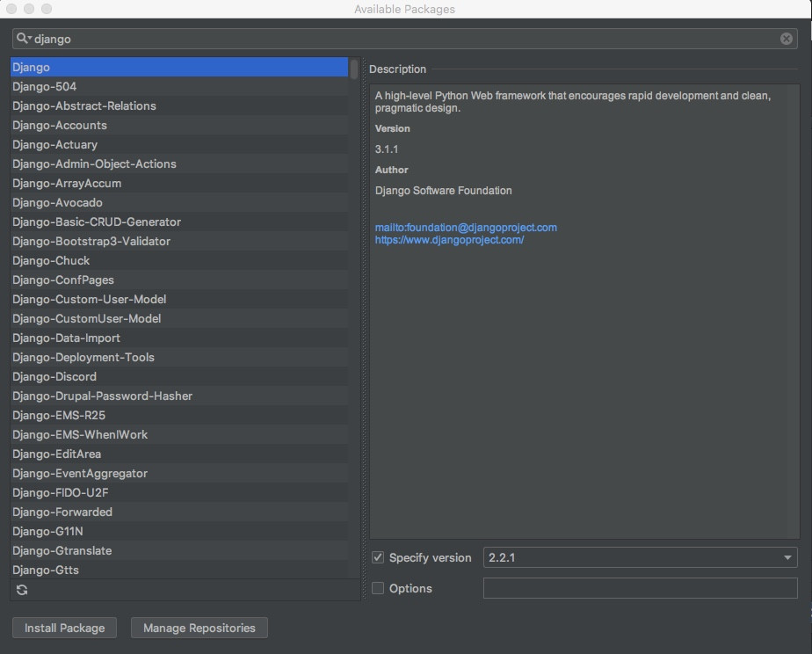Open the foundation@djangoproject.com mail link
This screenshot has height=654, width=812.
click(466, 228)
